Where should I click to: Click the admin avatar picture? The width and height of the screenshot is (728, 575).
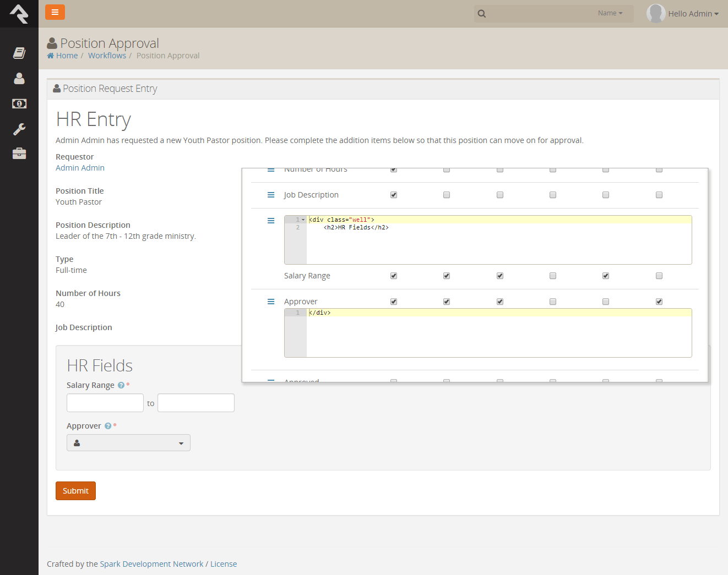[x=656, y=13]
